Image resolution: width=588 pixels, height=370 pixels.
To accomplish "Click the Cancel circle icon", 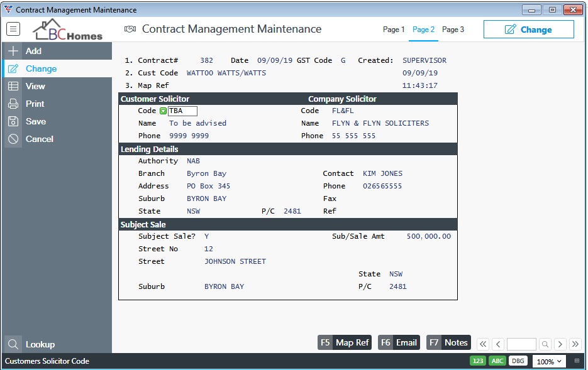I will pos(13,139).
